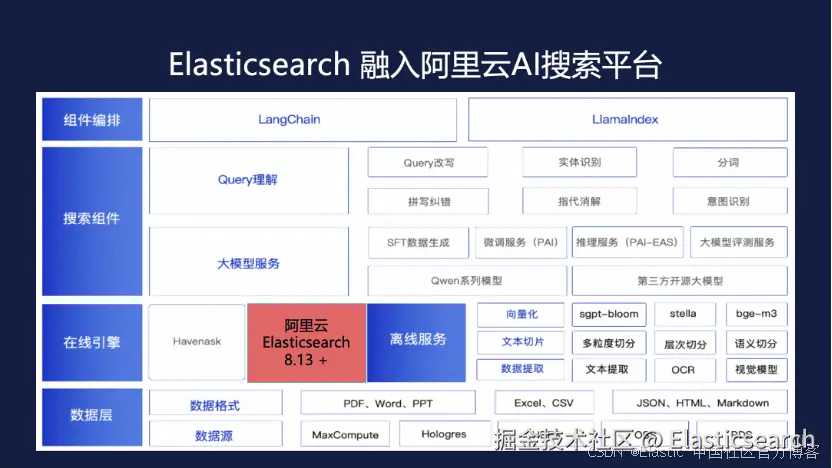The height and width of the screenshot is (468, 832).
Task: Click the 文本提取 box
Action: click(609, 370)
